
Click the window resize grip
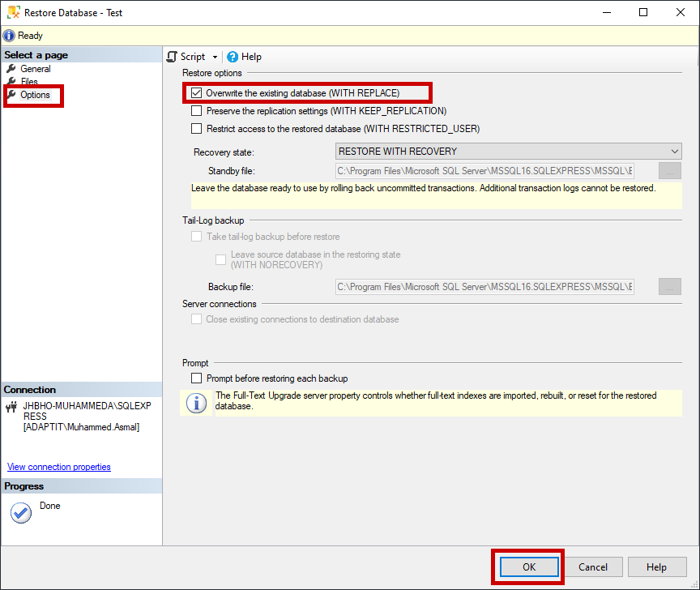point(694,584)
